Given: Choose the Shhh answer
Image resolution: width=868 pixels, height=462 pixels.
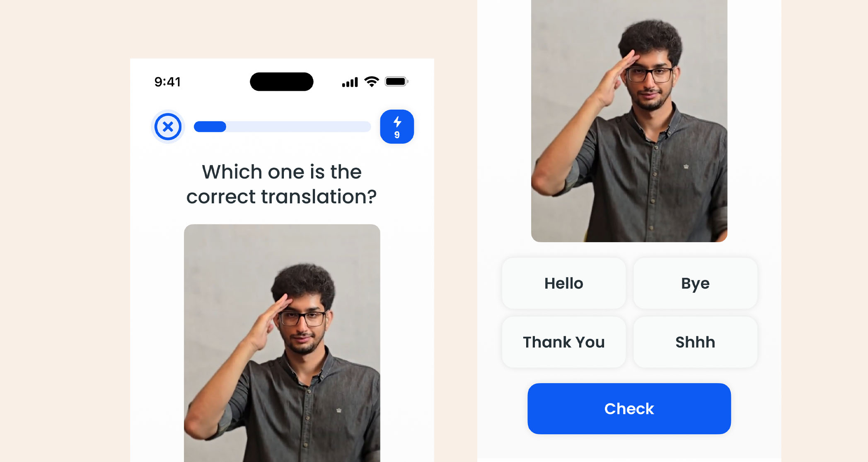Looking at the screenshot, I should tap(695, 342).
